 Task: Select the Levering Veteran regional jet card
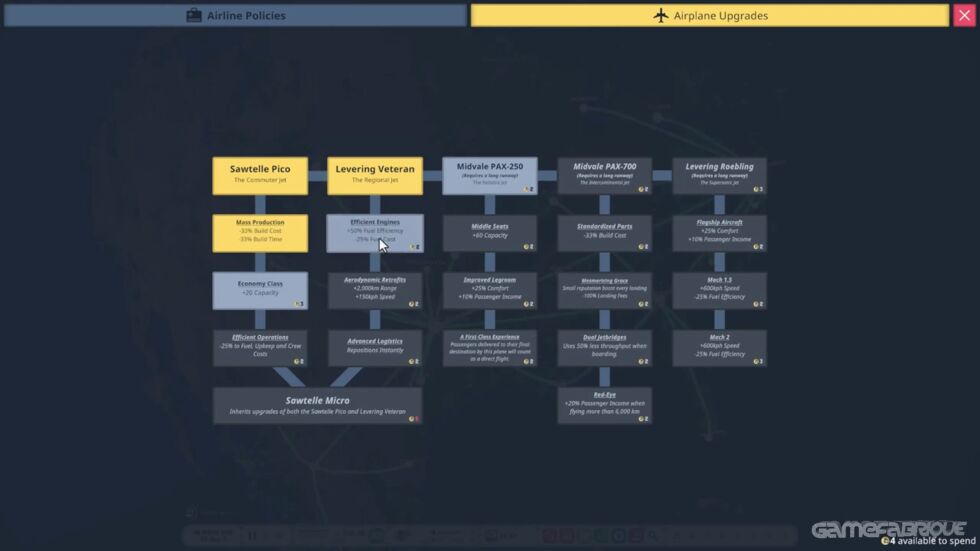tap(375, 176)
